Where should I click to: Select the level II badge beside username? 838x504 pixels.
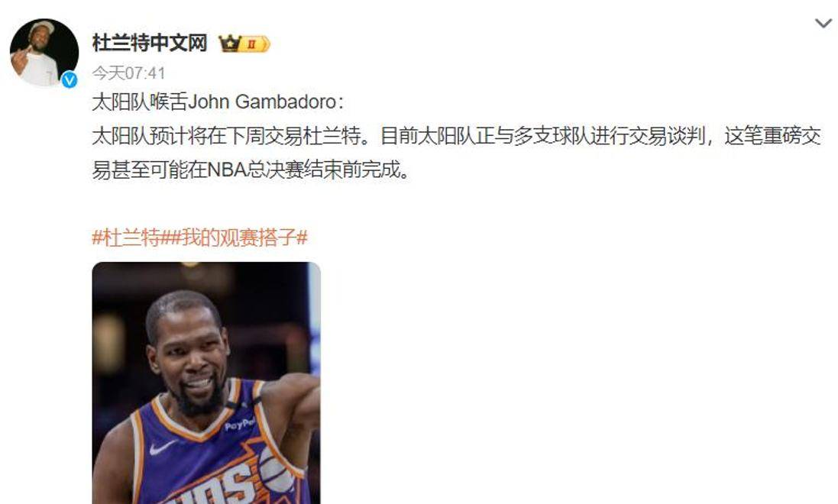tap(255, 44)
